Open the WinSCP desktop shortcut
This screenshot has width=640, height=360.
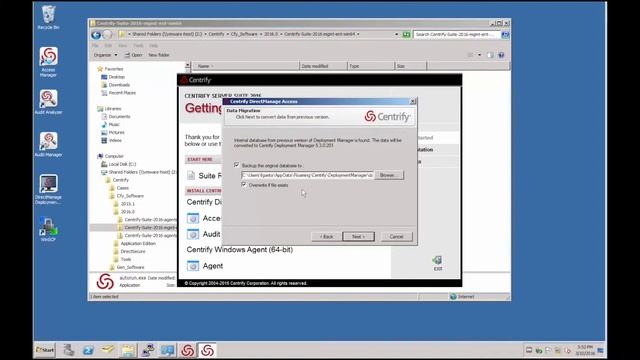pos(48,229)
